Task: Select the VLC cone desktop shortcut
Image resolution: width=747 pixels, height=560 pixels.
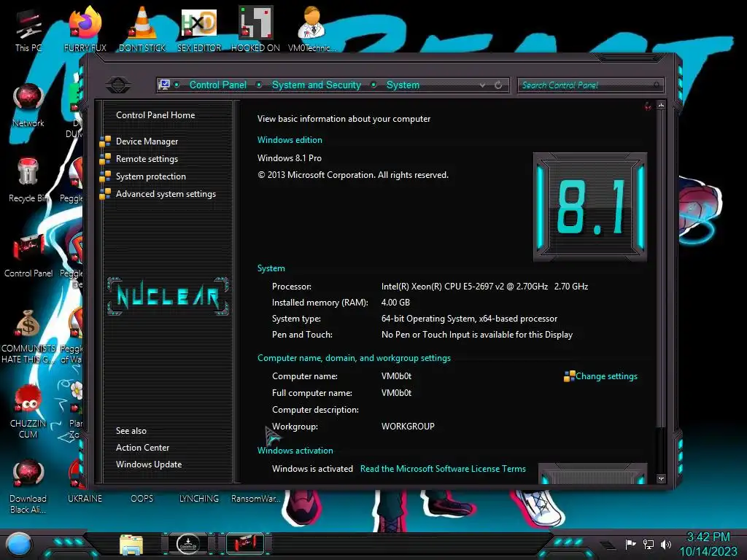Action: 142,29
